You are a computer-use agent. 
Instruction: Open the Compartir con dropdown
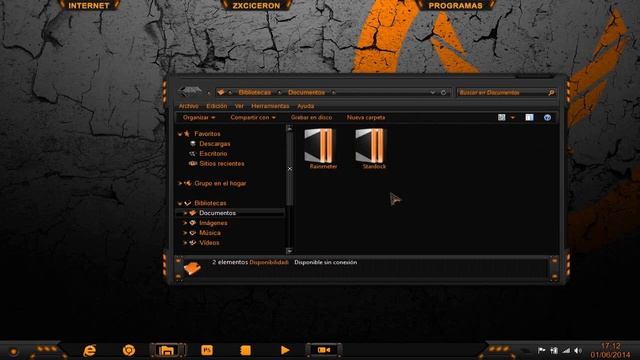click(x=253, y=118)
